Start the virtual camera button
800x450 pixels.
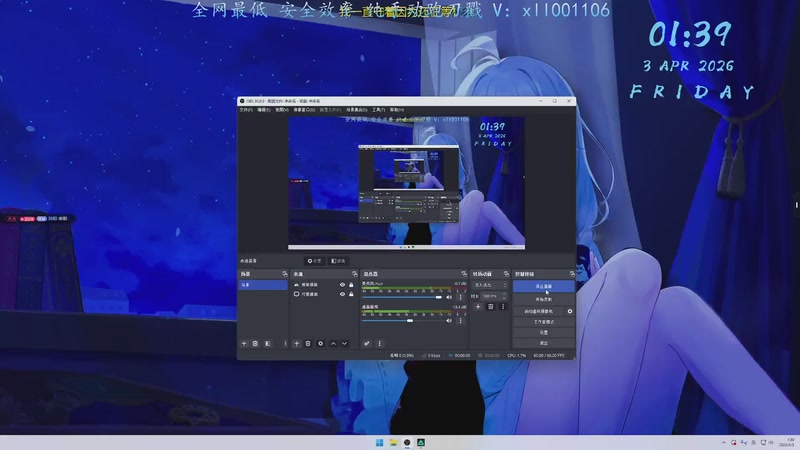pyautogui.click(x=539, y=311)
